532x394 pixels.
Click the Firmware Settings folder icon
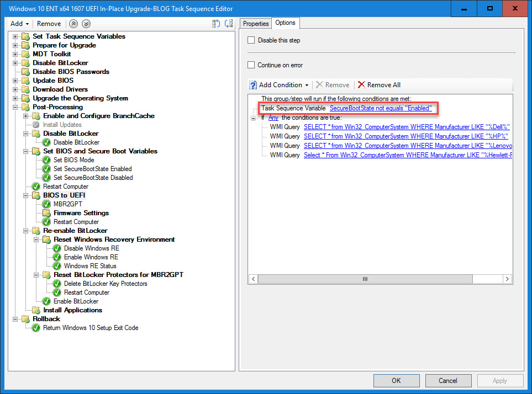pos(46,213)
